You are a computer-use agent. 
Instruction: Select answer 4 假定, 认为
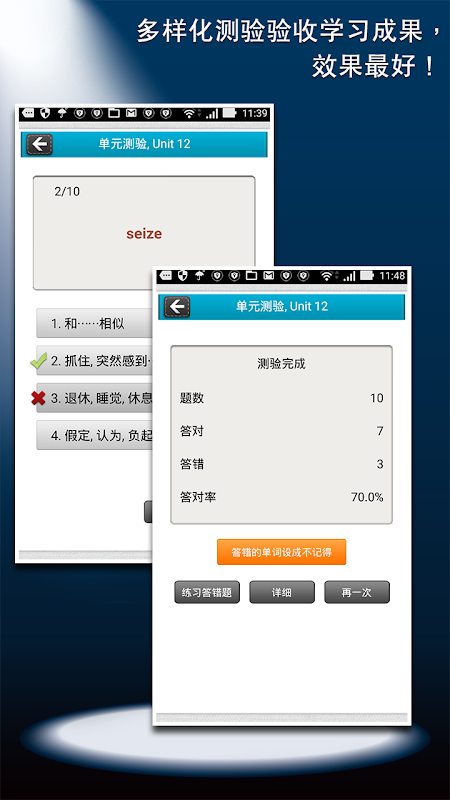pyautogui.click(x=94, y=435)
